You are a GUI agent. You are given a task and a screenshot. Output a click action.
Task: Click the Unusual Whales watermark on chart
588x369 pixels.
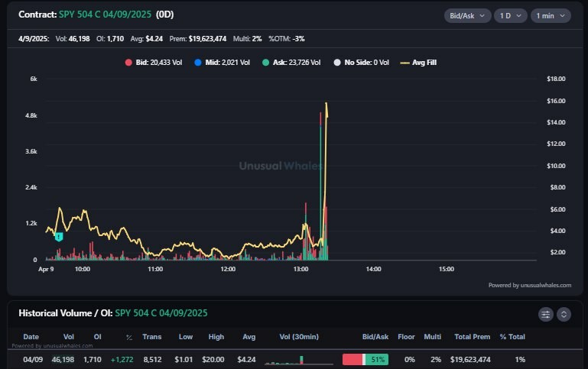280,166
